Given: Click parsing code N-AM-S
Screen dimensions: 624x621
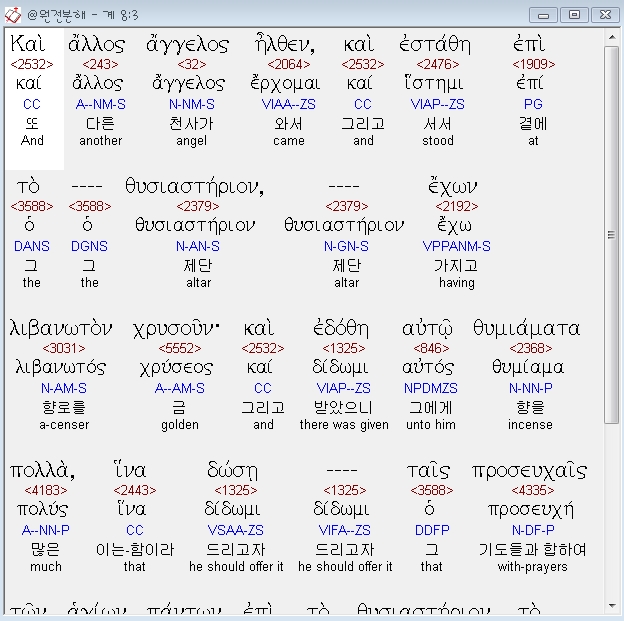Looking at the screenshot, I should tap(64, 388).
